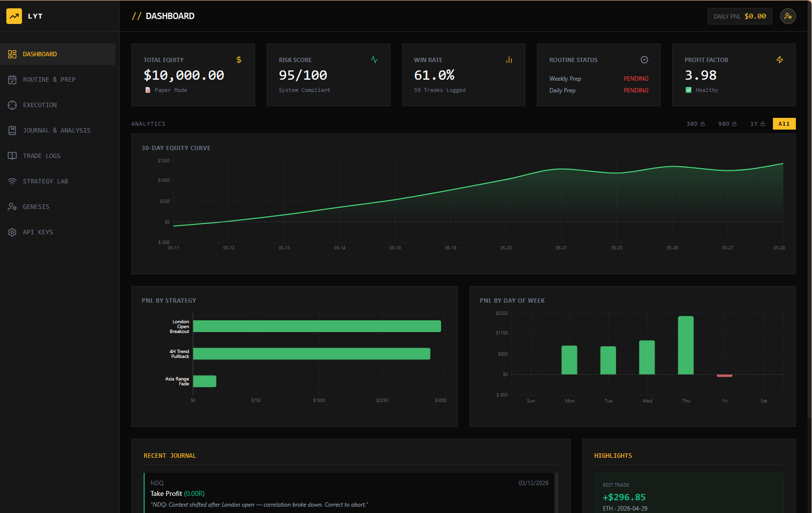Click the London Open Breakout bar
Image resolution: width=812 pixels, height=513 pixels.
pos(317,326)
